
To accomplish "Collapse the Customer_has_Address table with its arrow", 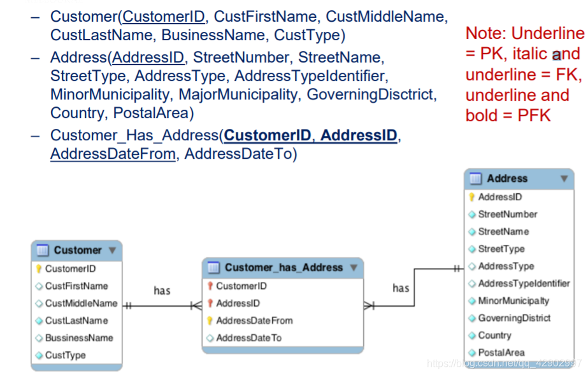I will click(x=354, y=267).
